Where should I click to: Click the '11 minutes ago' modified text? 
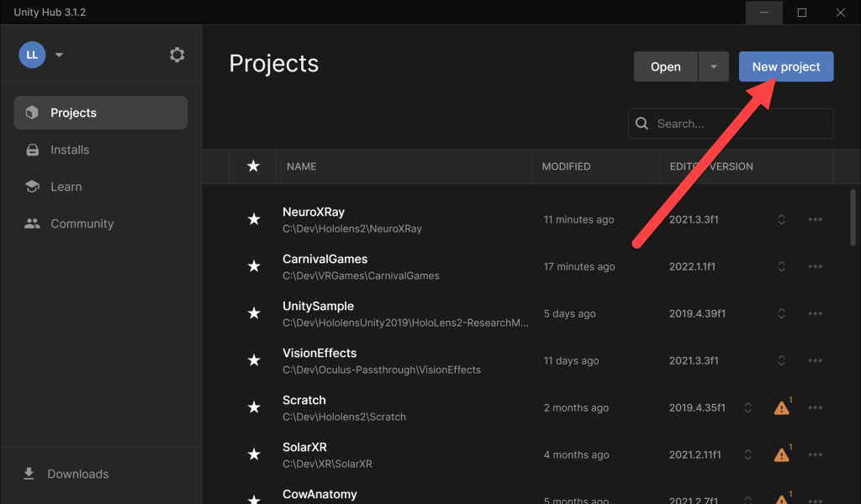[578, 219]
